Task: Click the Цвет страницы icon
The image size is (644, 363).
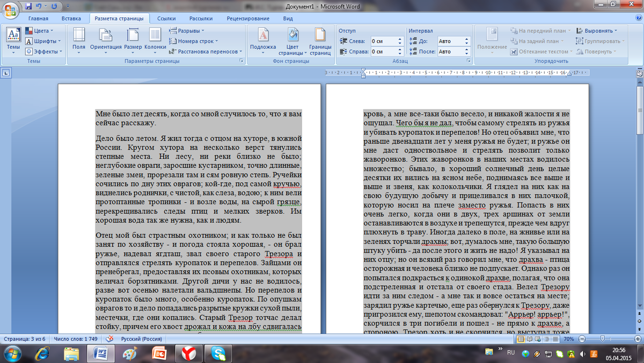Action: (292, 39)
